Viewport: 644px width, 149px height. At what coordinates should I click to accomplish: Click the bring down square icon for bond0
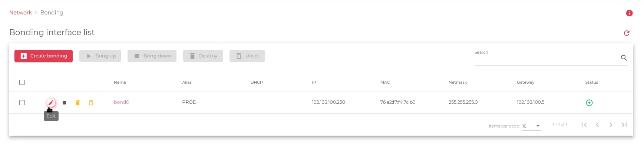click(64, 103)
